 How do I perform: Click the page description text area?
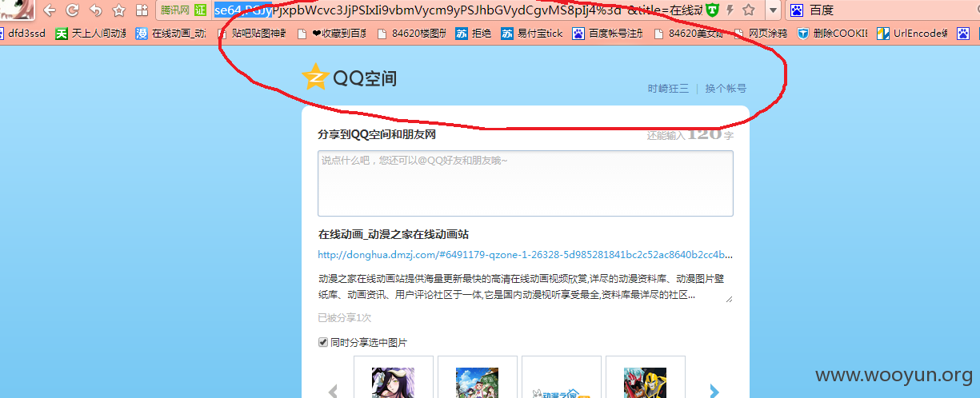[x=526, y=287]
